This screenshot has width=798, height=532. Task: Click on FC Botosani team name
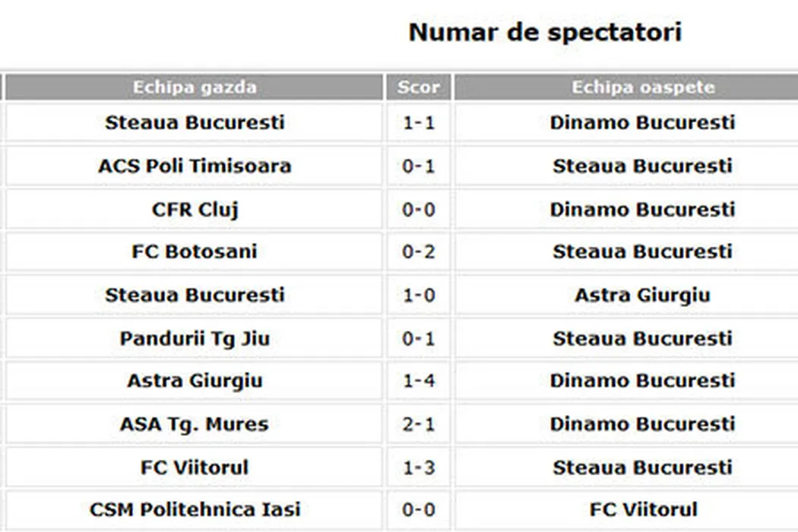(x=195, y=252)
